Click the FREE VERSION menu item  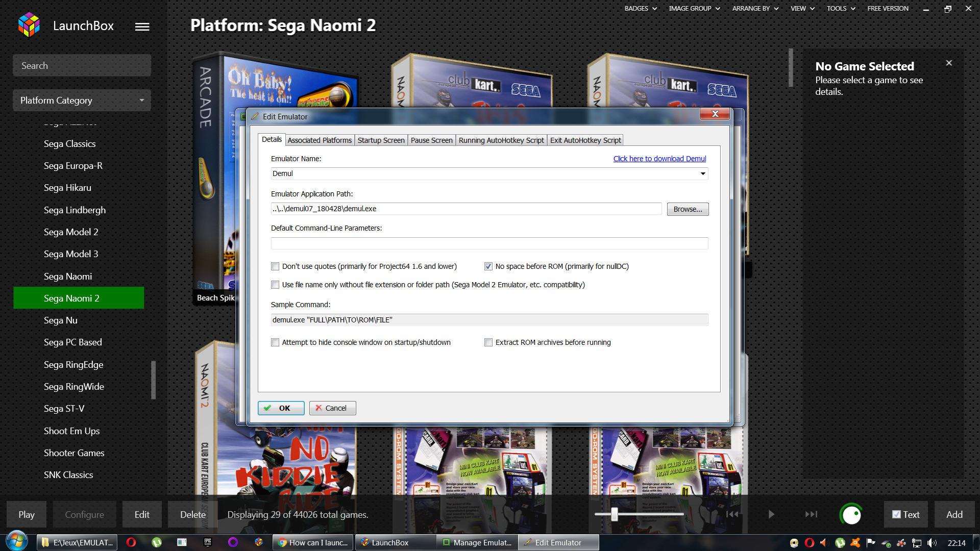(888, 9)
